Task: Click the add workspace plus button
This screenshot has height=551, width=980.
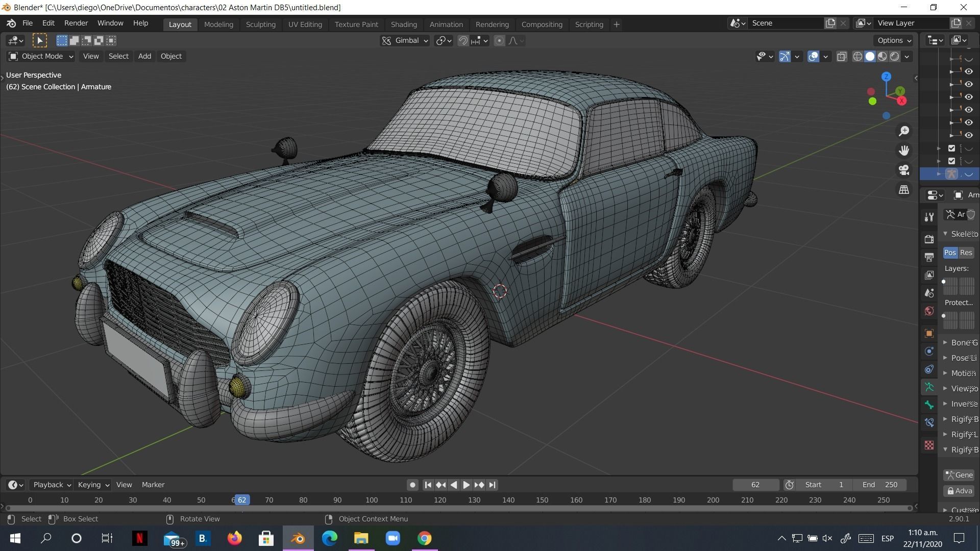Action: [x=616, y=24]
